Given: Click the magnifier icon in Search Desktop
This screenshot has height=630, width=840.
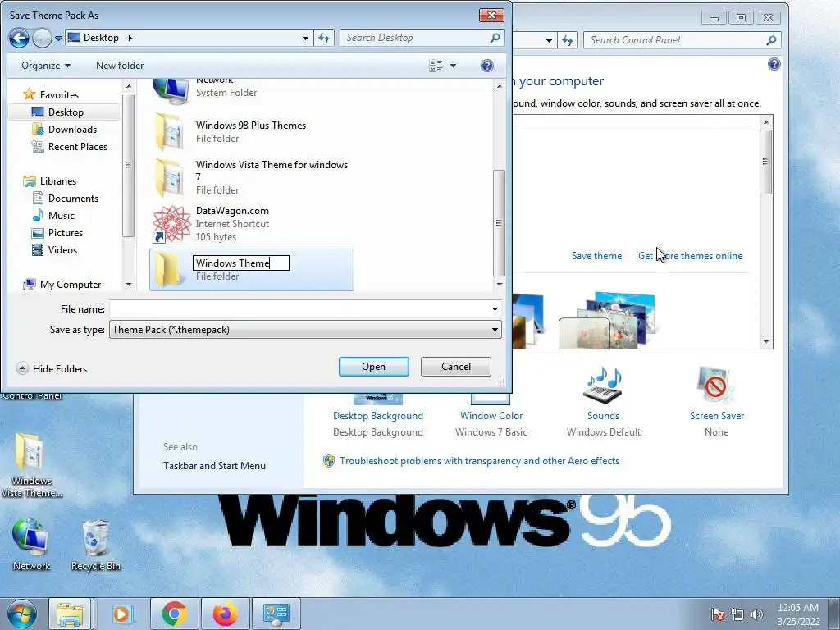Looking at the screenshot, I should [495, 38].
